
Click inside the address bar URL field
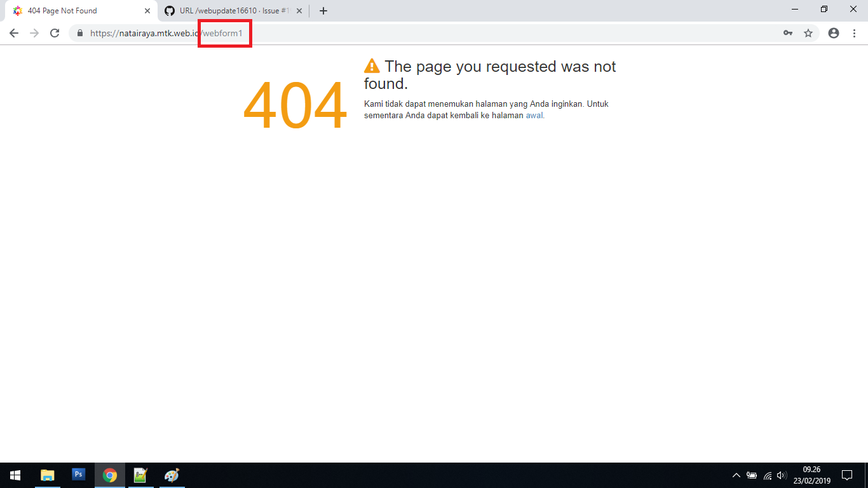pos(159,32)
